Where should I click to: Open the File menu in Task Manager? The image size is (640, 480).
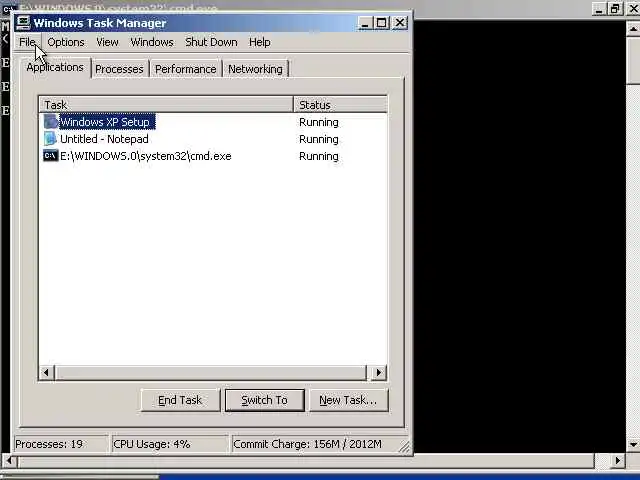click(27, 42)
